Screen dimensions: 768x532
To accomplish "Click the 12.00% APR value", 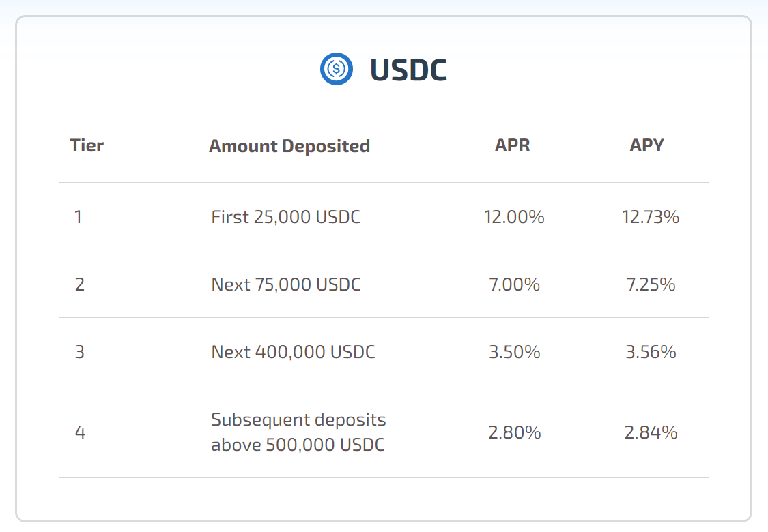I will tap(514, 217).
